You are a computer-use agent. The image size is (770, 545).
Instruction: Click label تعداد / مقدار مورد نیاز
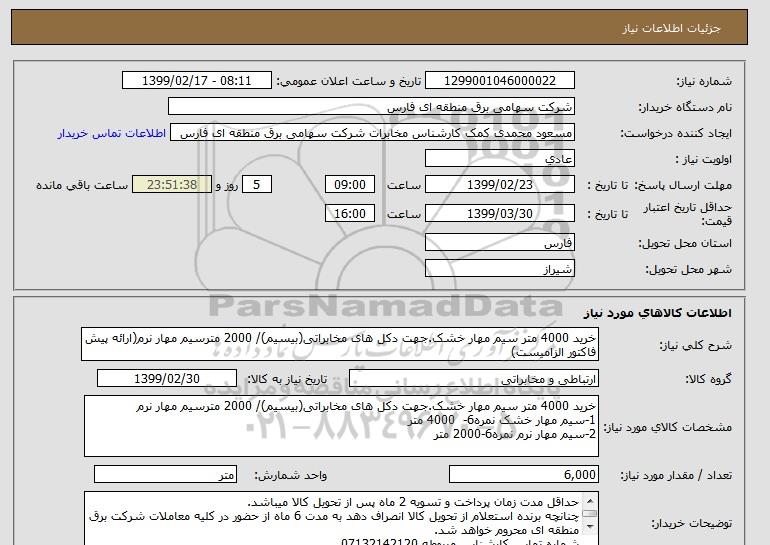[x=676, y=475]
